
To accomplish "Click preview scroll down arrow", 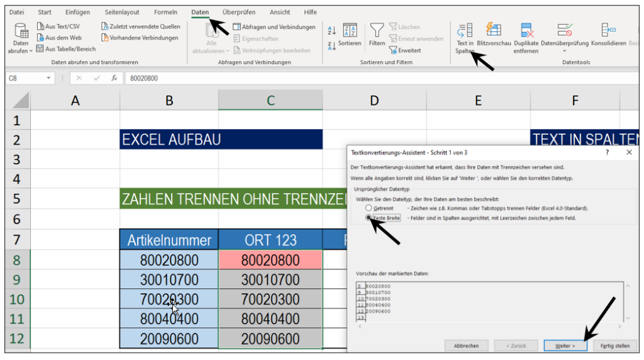I will 628,318.
